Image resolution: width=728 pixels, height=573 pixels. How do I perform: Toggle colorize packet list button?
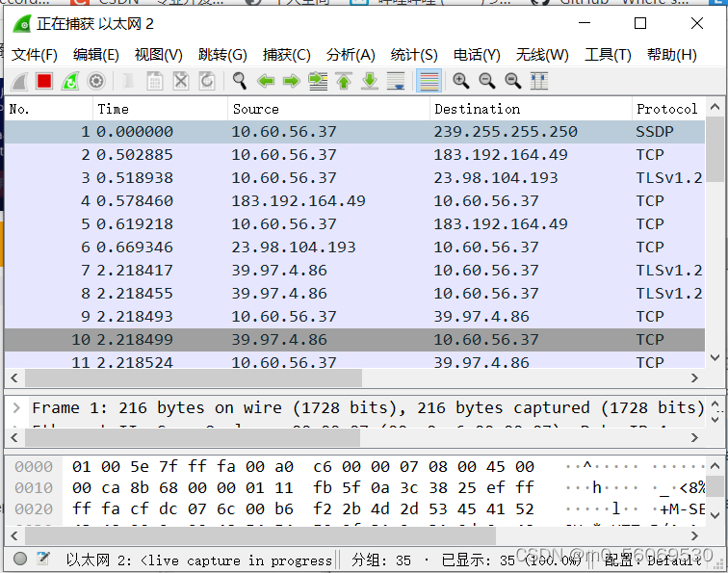(429, 82)
